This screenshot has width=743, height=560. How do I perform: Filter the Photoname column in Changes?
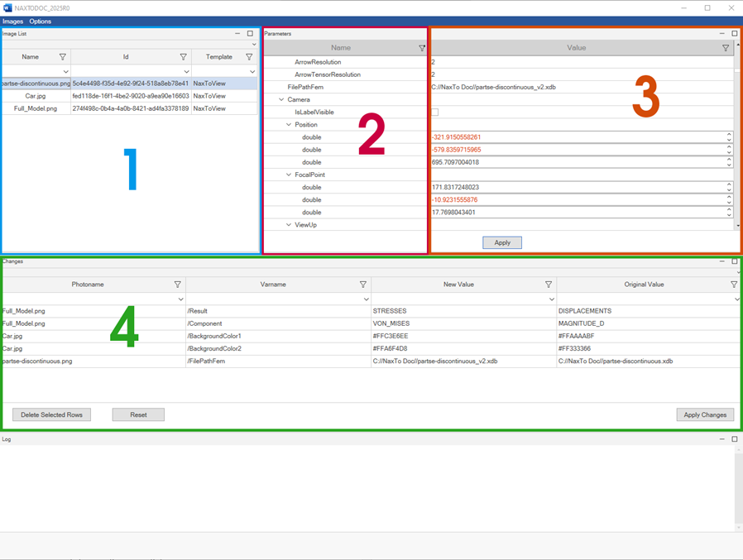coord(177,285)
